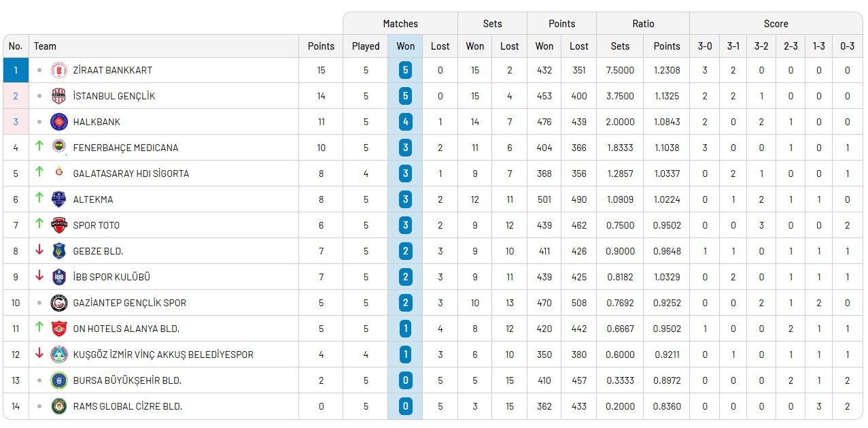The image size is (868, 428).
Task: Open İBB Spor Kulübü team link
Action: (111, 277)
